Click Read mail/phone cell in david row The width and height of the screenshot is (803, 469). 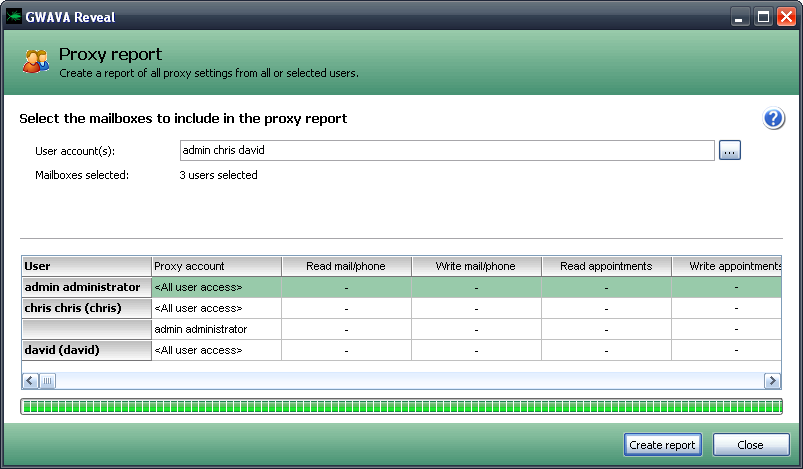tap(346, 350)
